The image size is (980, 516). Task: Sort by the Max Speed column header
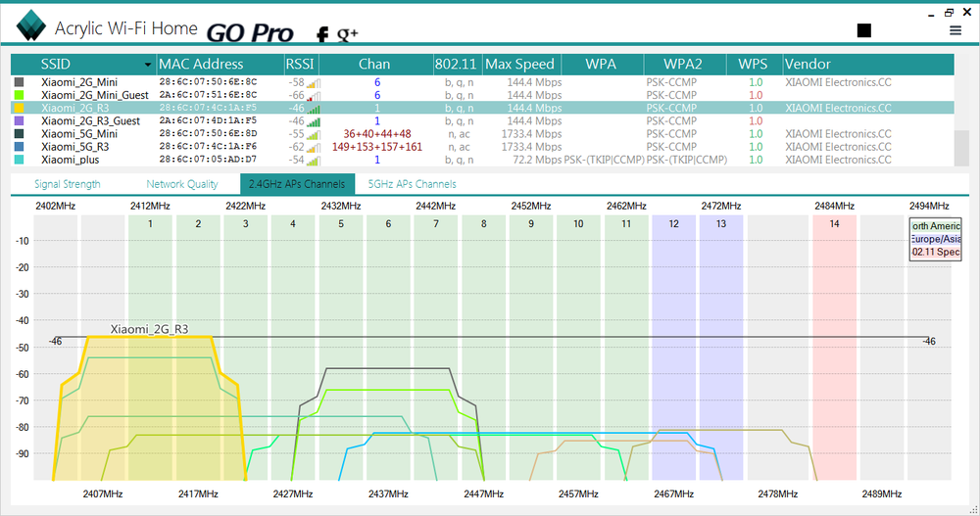[520, 65]
